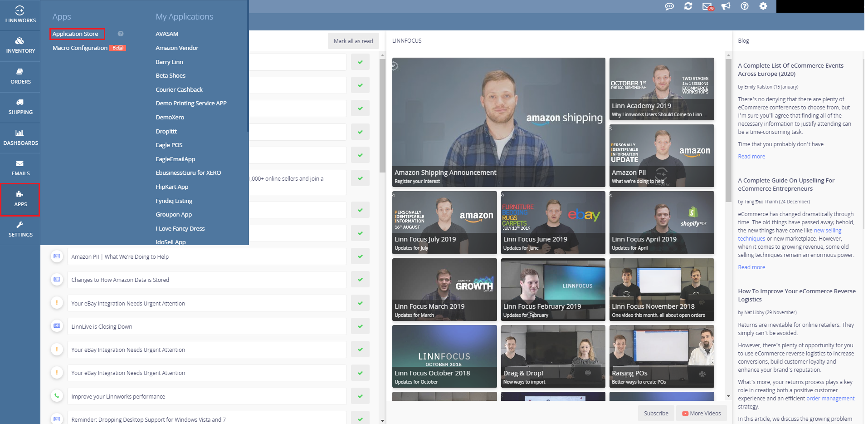The width and height of the screenshot is (868, 424).
Task: Open Demo Printing Service APP
Action: 191,103
